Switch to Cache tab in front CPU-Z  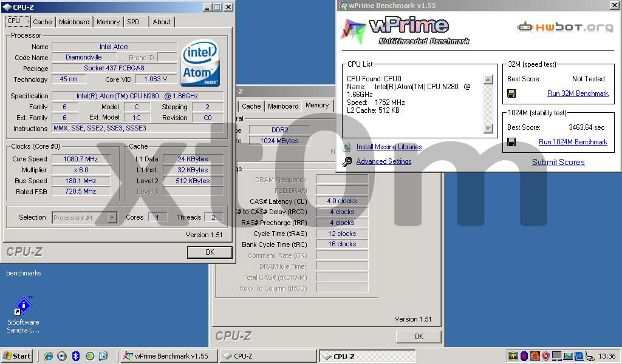pos(43,22)
